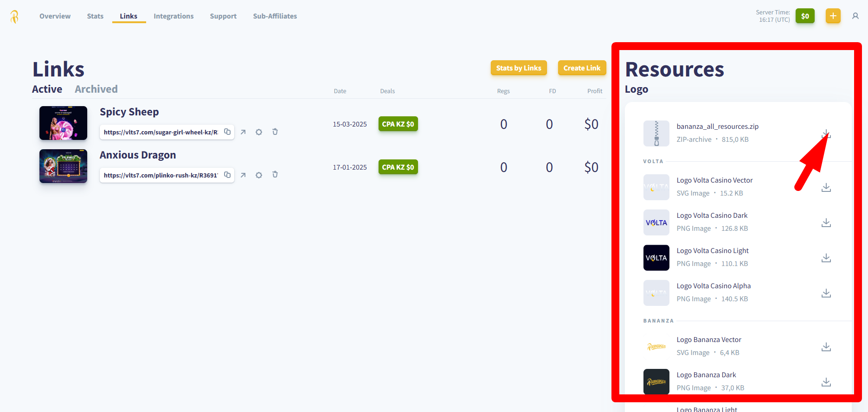The height and width of the screenshot is (412, 868).
Task: Open settings gear for Anxious Dragon link
Action: (259, 175)
